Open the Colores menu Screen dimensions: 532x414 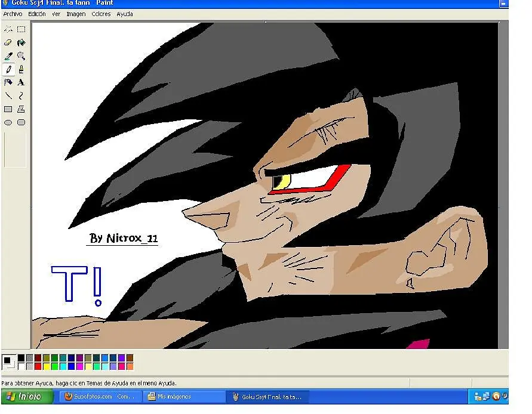coord(101,14)
